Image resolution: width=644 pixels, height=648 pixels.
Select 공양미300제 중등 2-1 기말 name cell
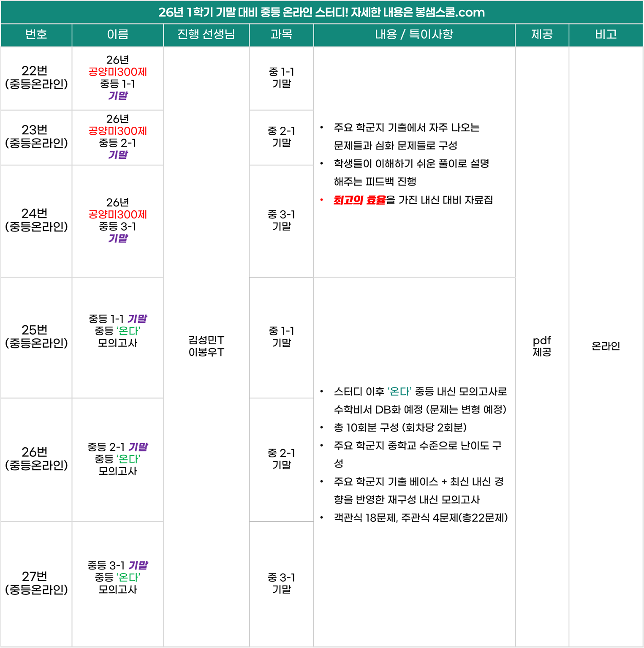click(118, 138)
